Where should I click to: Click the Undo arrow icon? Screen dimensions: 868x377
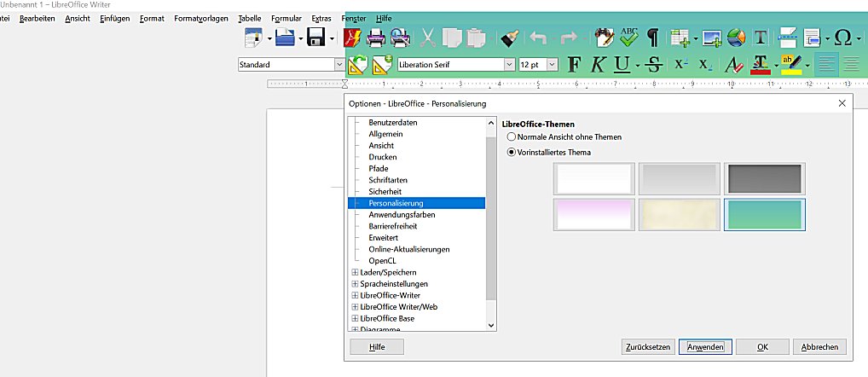[538, 38]
